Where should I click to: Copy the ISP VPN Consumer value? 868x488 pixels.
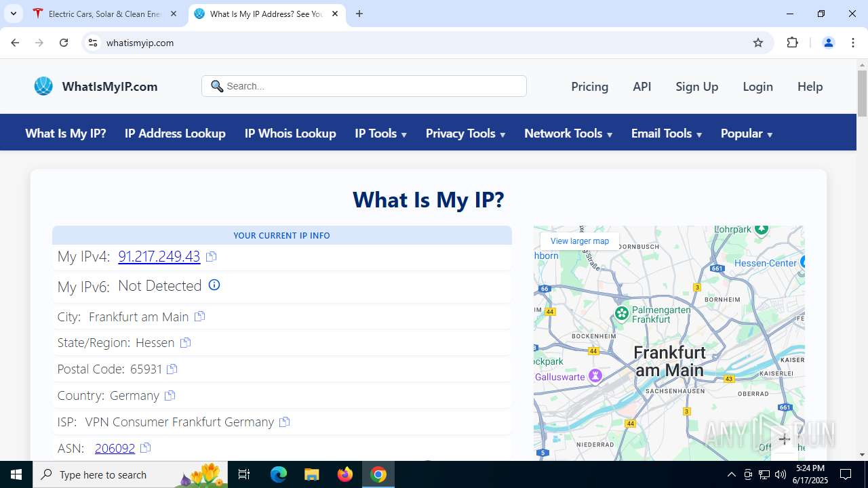point(284,422)
